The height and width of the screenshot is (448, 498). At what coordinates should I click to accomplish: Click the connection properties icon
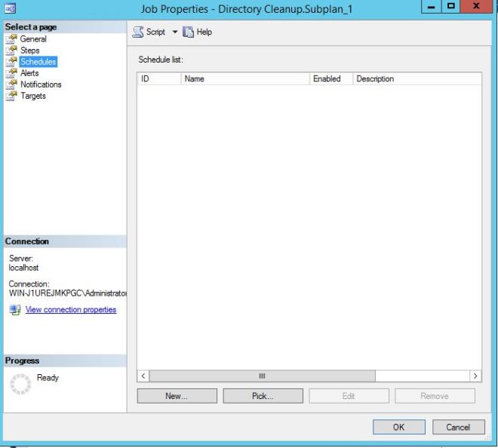pyautogui.click(x=15, y=310)
